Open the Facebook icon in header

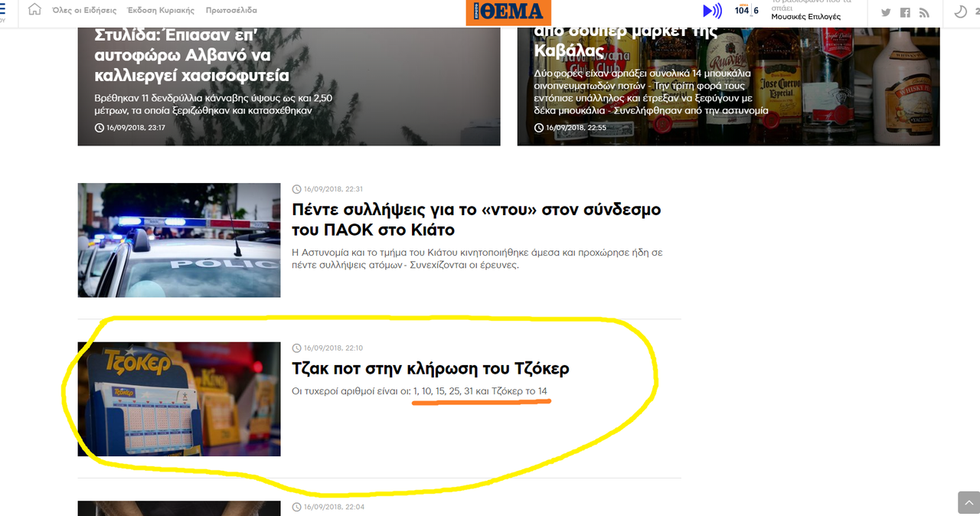(x=905, y=12)
